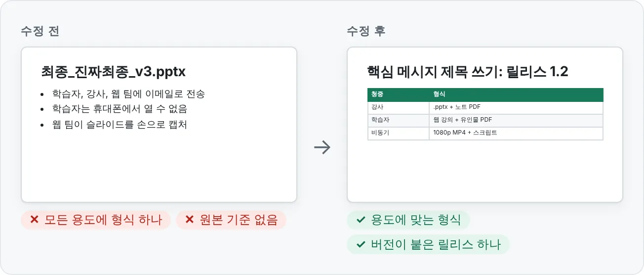Image resolution: width=644 pixels, height=275 pixels.
Task: Click the '버전이 붙은 릴리스 하나' green tag
Action: [x=428, y=244]
